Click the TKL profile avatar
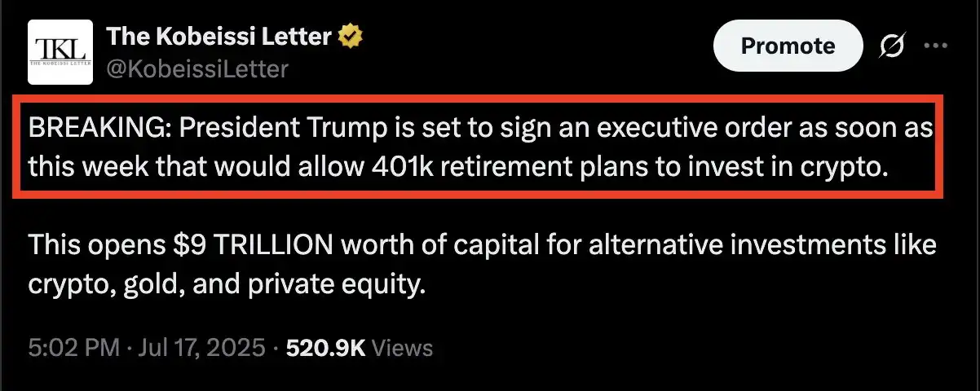980x391 pixels. (57, 52)
